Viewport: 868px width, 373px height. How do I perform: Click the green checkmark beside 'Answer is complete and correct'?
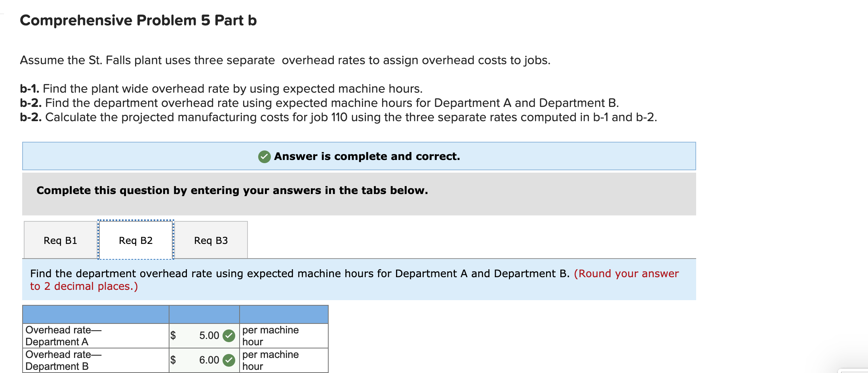(265, 156)
